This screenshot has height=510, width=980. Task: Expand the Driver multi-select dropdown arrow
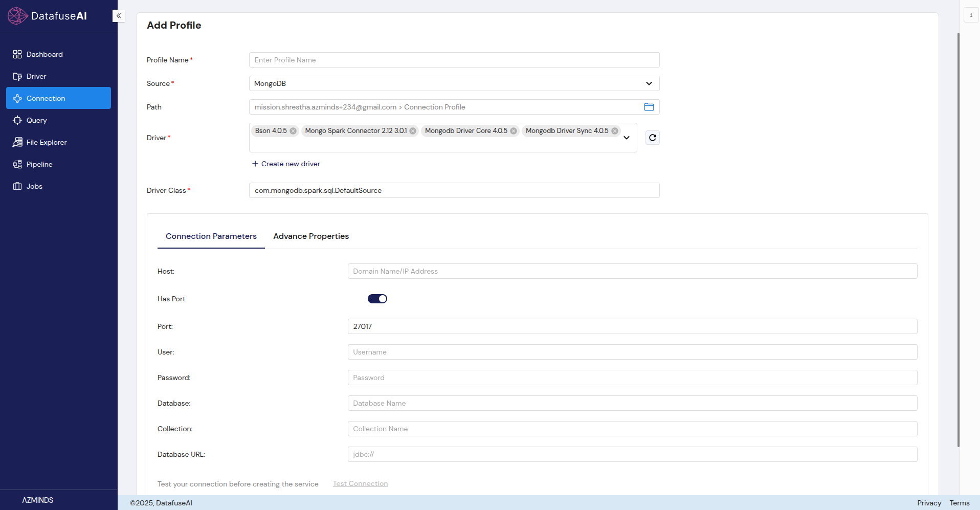[627, 138]
